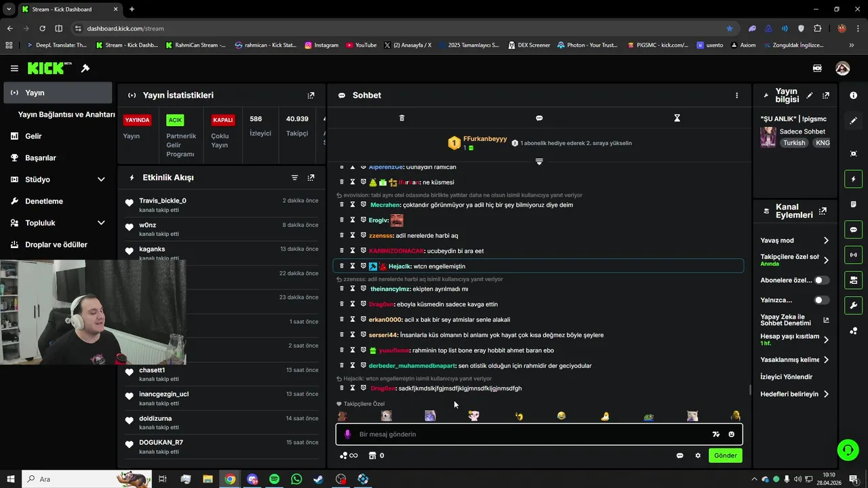Pop out the Etkinlik Akışı panel
Viewport: 868px width, 488px height.
click(x=311, y=178)
